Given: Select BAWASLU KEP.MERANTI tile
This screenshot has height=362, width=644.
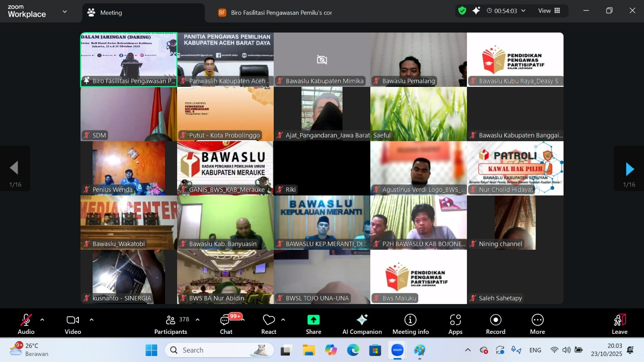Looking at the screenshot, I should click(x=322, y=222).
